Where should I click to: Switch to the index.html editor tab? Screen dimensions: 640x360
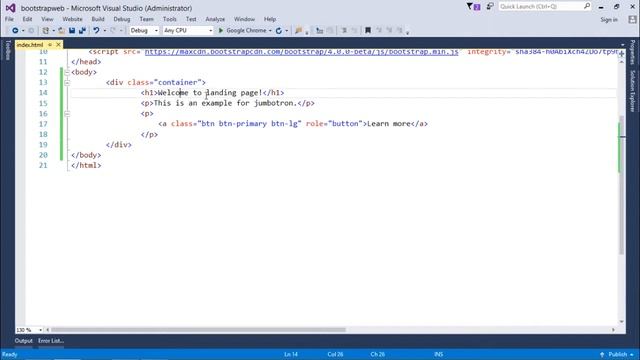(x=30, y=44)
